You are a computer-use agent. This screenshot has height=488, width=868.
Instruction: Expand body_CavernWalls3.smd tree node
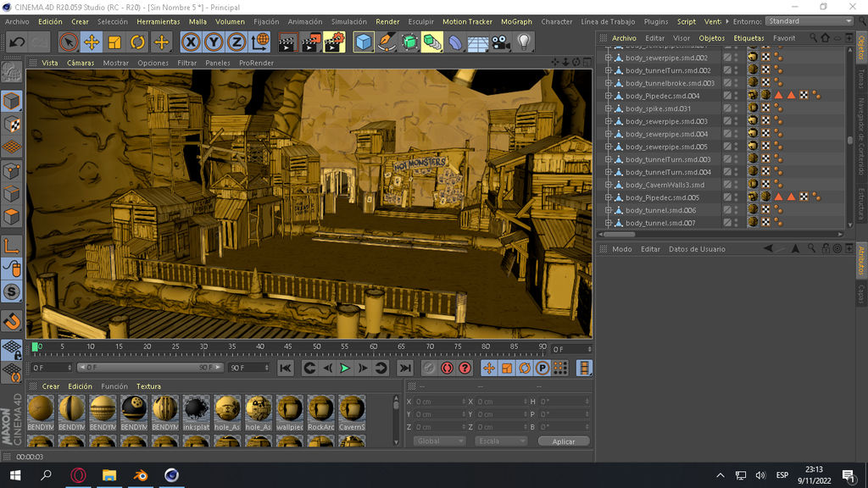609,185
